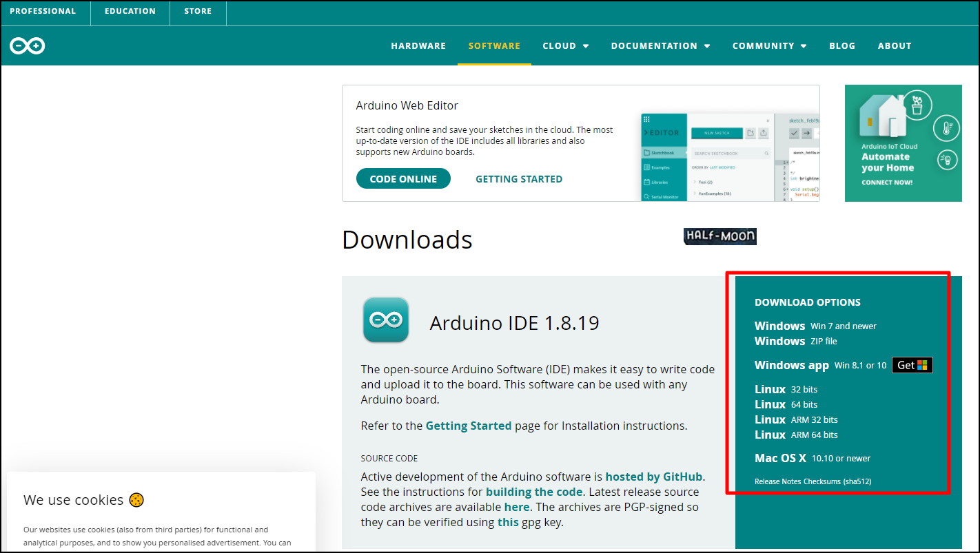Download Linux 64 bits version
The height and width of the screenshot is (553, 980).
(786, 404)
